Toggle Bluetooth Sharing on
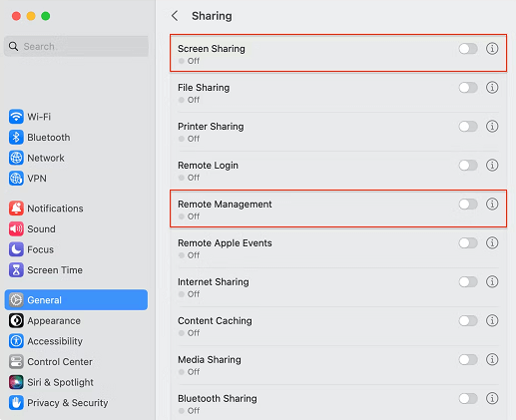This screenshot has width=516, height=420. (468, 398)
